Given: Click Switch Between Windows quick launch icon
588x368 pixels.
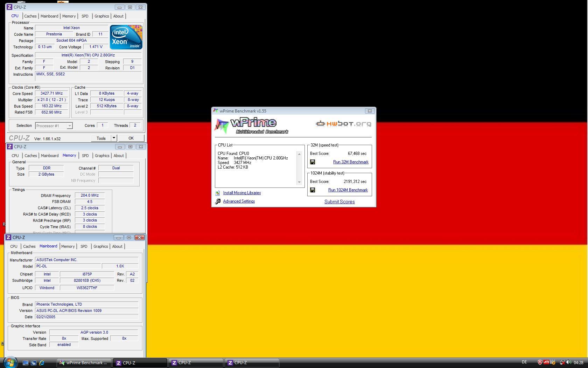Looking at the screenshot, I should tap(34, 363).
